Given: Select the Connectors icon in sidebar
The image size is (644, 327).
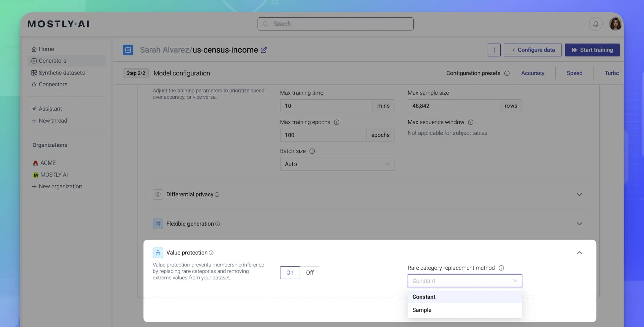Looking at the screenshot, I should click(34, 84).
